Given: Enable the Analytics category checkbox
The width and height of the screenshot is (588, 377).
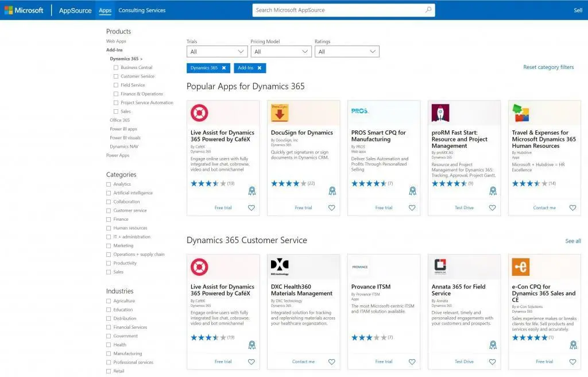Looking at the screenshot, I should pos(109,184).
